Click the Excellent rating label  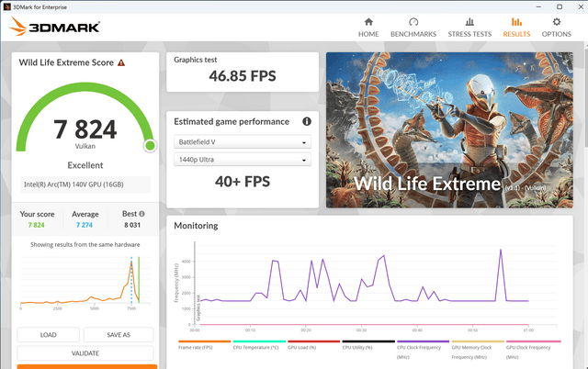(85, 165)
